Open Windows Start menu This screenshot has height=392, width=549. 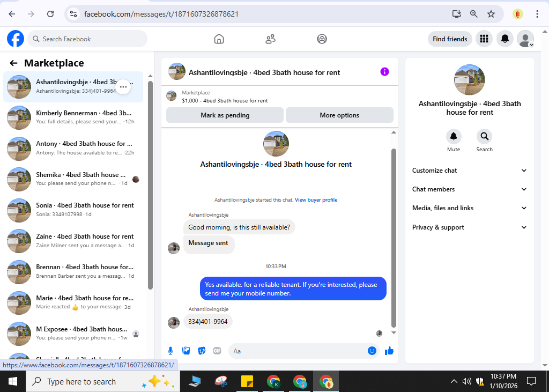13,381
